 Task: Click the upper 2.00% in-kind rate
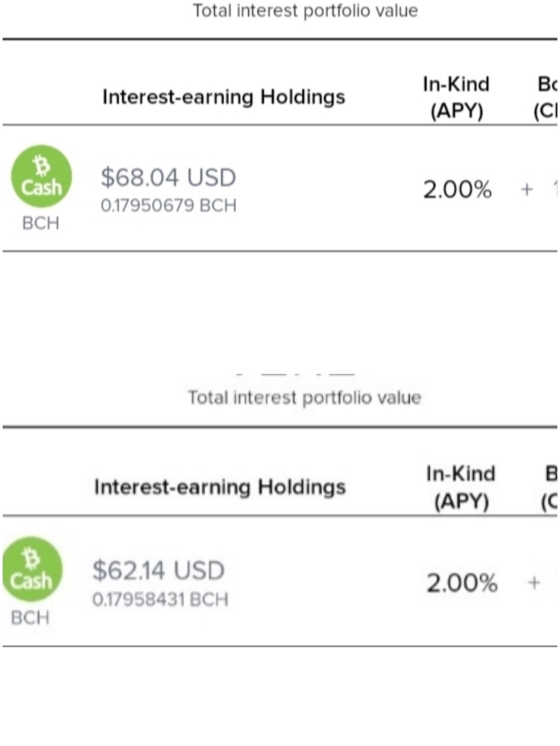(457, 190)
